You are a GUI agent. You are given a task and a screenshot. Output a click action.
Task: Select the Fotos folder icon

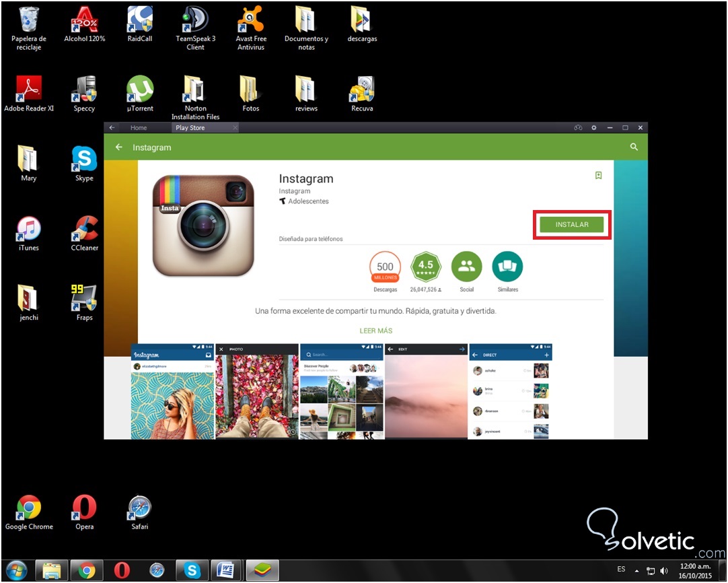[251, 94]
